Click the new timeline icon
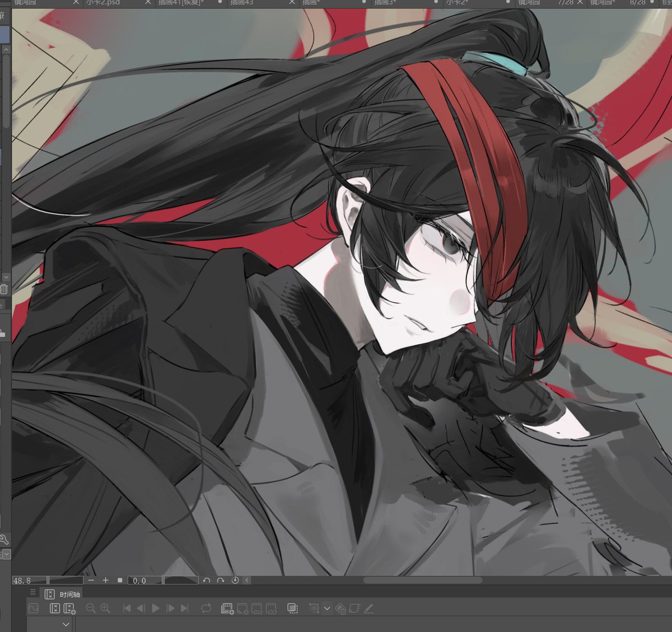 point(55,608)
